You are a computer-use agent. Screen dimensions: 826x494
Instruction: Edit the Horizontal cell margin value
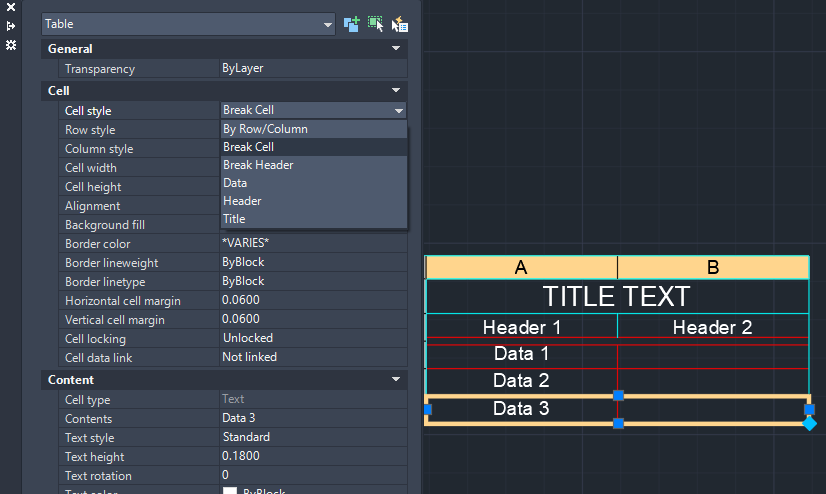point(313,300)
